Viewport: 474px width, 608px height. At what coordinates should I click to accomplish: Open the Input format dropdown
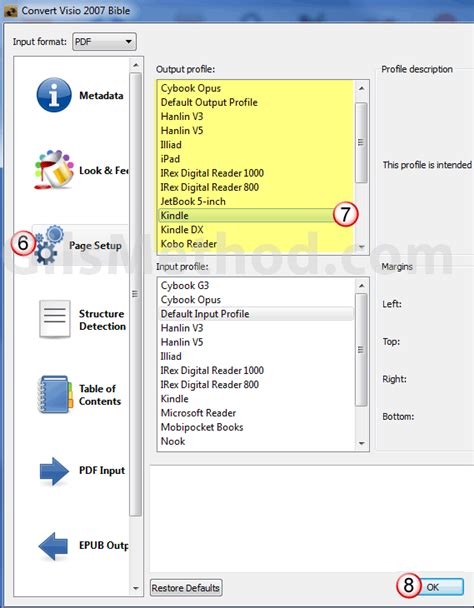tap(104, 41)
